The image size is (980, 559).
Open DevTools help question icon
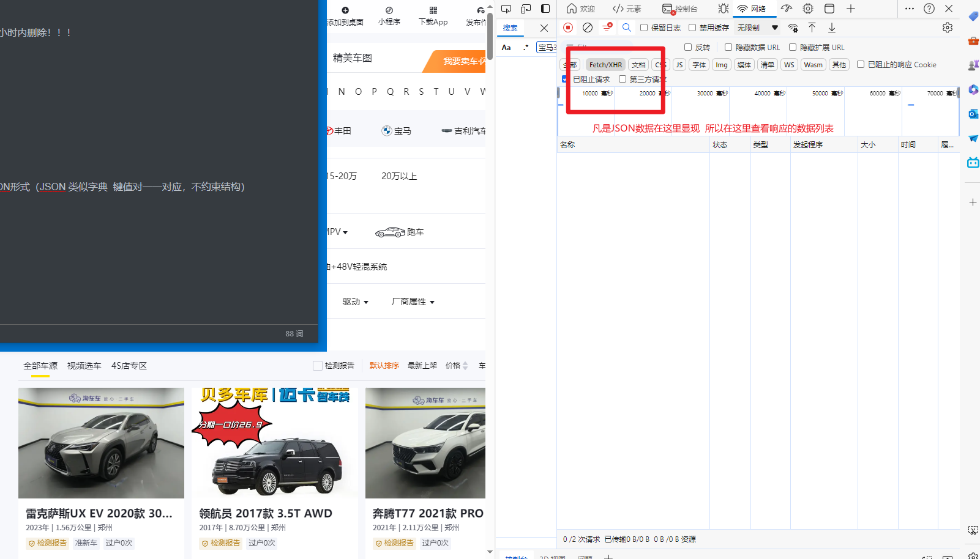(x=929, y=9)
